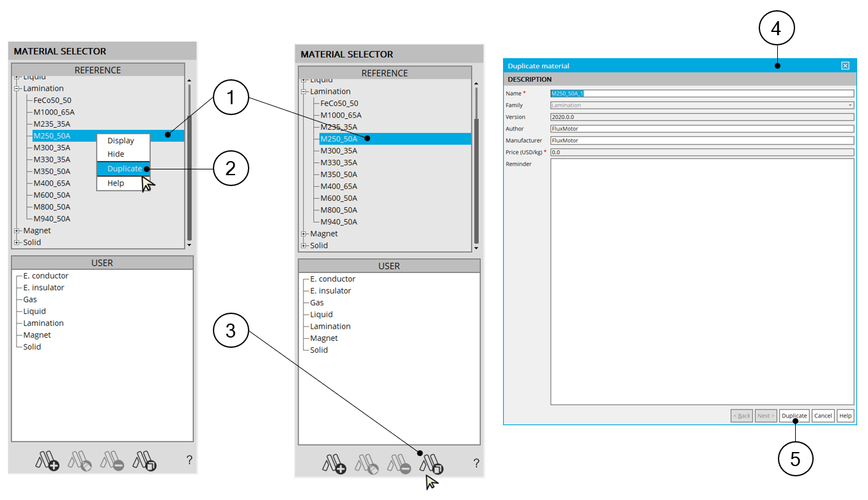Close the Duplicate material dialog
The width and height of the screenshot is (868, 500).
845,66
